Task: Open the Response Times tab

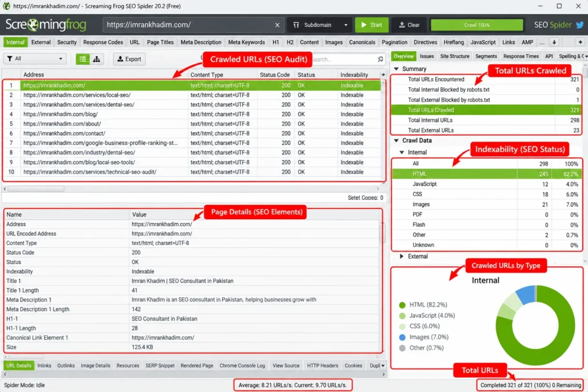Action: pos(521,56)
